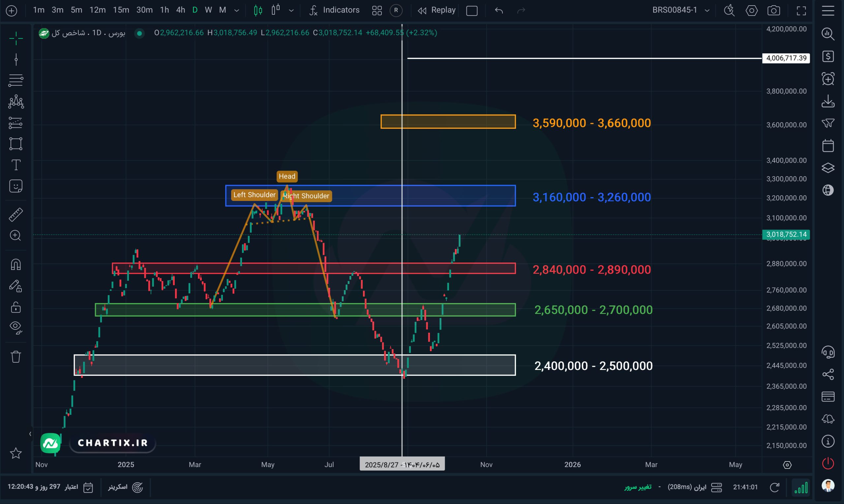Click the trash delete drawings icon
This screenshot has width=844, height=504.
tap(15, 357)
